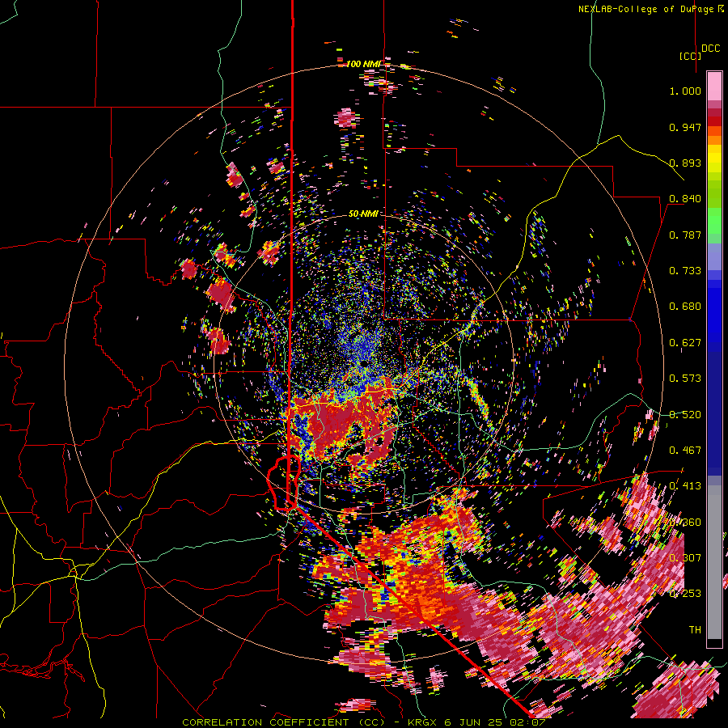
Task: Click the 1.000 scale value
Action: 685,91
